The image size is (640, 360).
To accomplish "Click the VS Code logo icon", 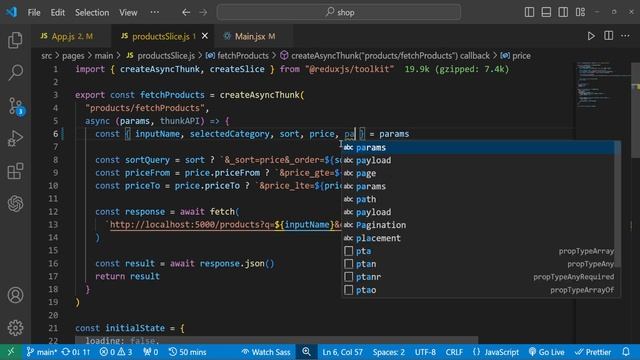I will pyautogui.click(x=11, y=12).
